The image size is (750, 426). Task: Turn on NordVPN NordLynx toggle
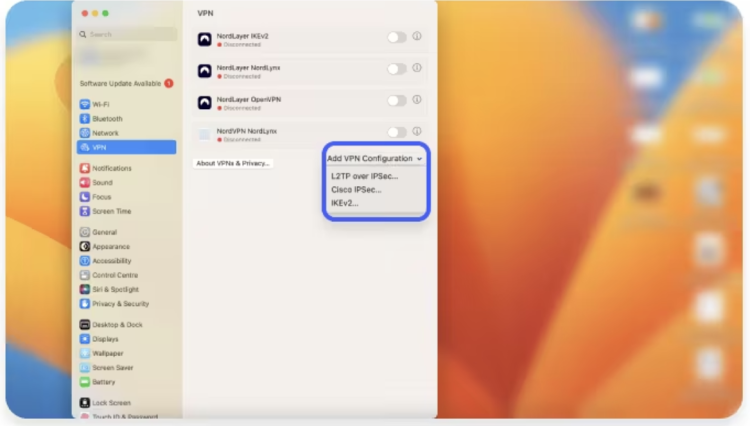[397, 132]
